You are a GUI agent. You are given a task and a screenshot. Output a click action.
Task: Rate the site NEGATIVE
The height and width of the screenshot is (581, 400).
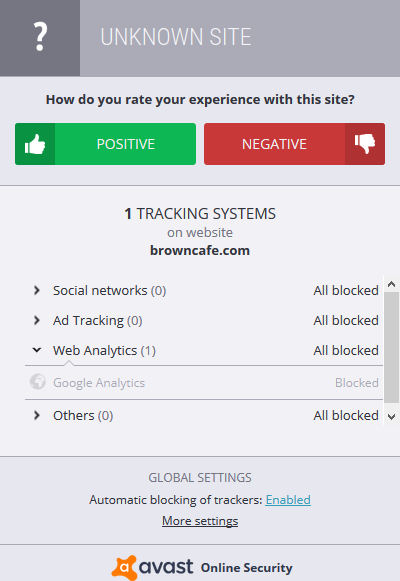(294, 144)
